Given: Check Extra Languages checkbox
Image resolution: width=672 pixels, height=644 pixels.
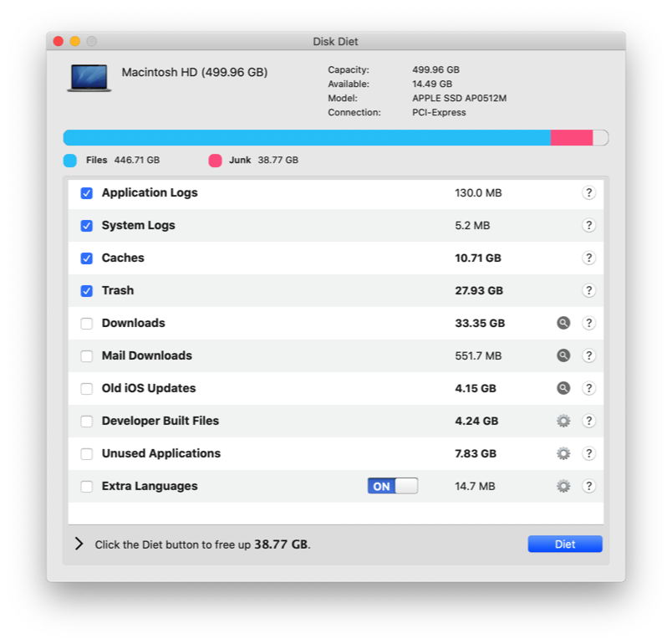Looking at the screenshot, I should [x=87, y=487].
